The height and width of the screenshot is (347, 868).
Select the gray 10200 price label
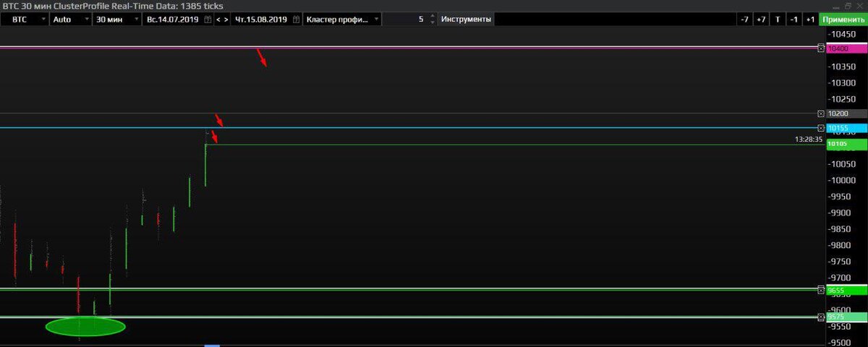(x=846, y=113)
